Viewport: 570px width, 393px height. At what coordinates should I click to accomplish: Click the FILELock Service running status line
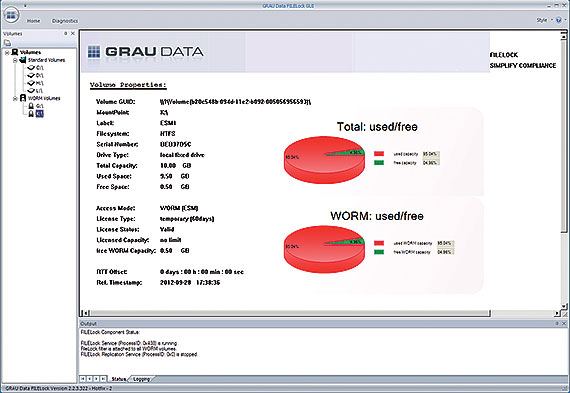point(129,343)
